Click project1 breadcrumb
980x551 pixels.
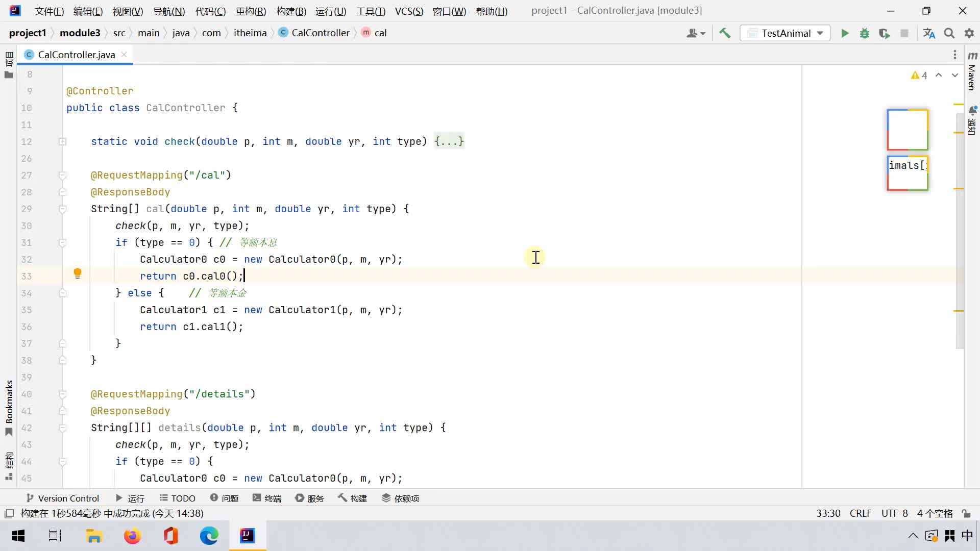[28, 33]
